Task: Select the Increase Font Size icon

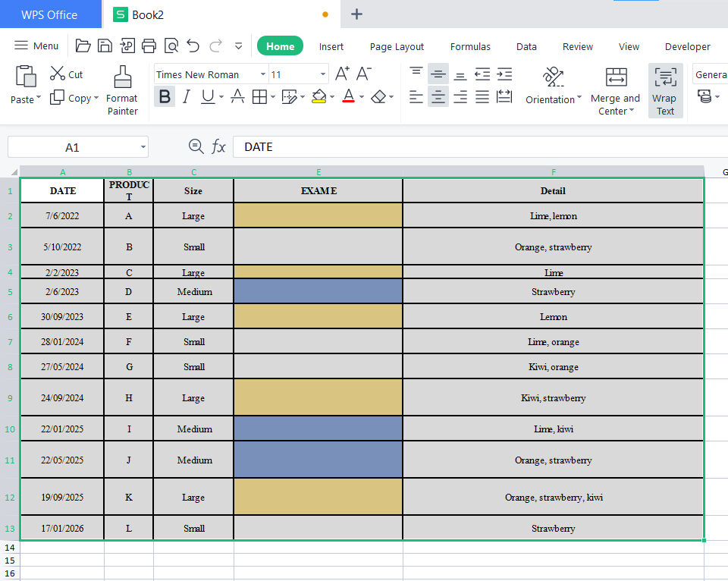Action: click(x=341, y=74)
